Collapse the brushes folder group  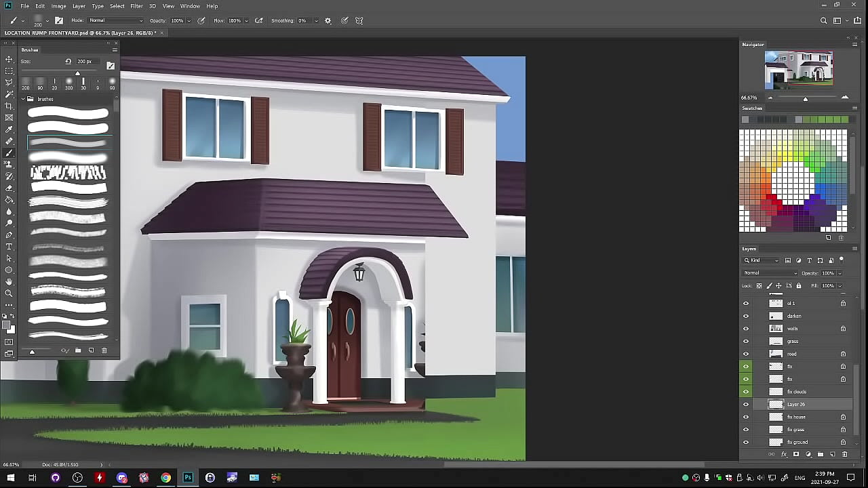pyautogui.click(x=22, y=99)
